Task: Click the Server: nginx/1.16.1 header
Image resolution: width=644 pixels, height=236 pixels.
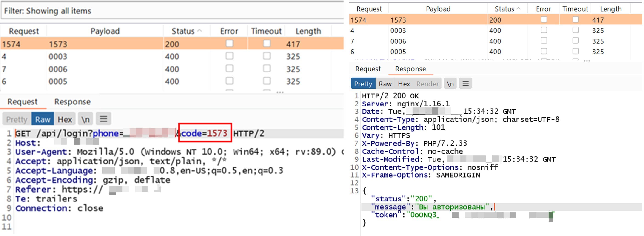Action: coord(406,104)
